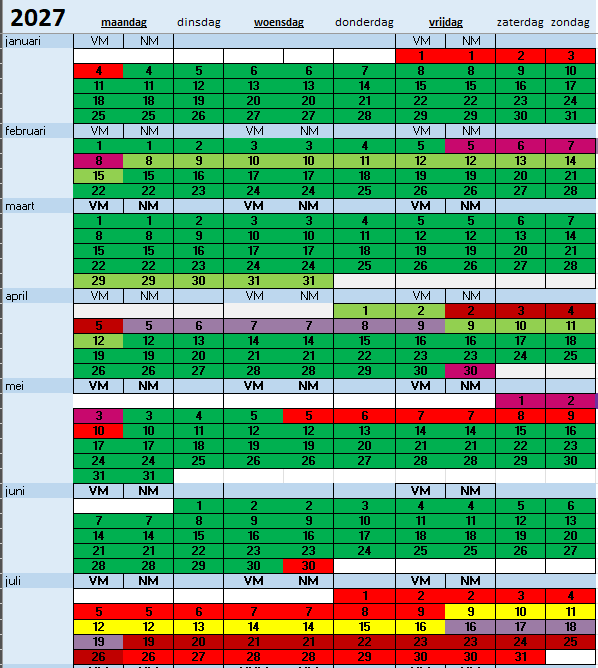598x668 pixels.
Task: Select the januari month label cell
Action: click(x=38, y=41)
